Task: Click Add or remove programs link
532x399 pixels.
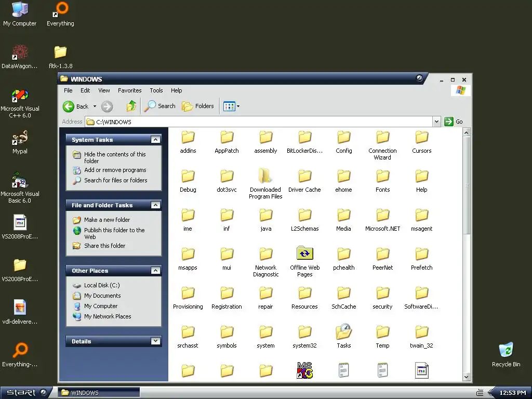Action: click(115, 170)
